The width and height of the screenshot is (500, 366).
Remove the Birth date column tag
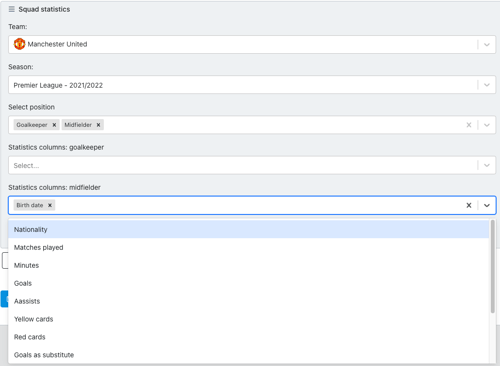coord(50,205)
